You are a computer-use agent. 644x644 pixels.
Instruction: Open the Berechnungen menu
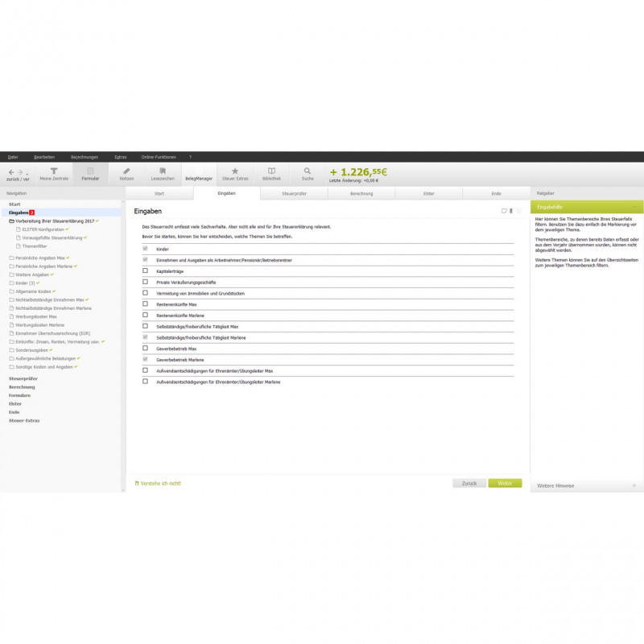coord(84,157)
